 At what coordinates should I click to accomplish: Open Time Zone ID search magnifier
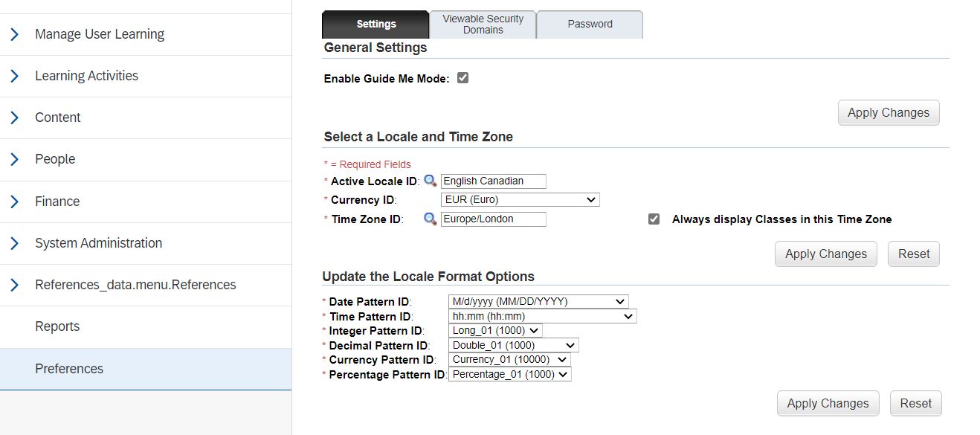click(x=430, y=219)
